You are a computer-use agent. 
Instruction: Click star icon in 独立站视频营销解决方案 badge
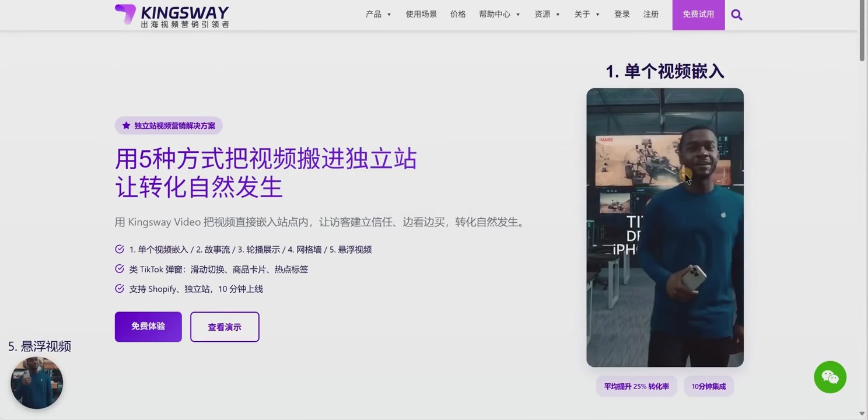coord(126,125)
